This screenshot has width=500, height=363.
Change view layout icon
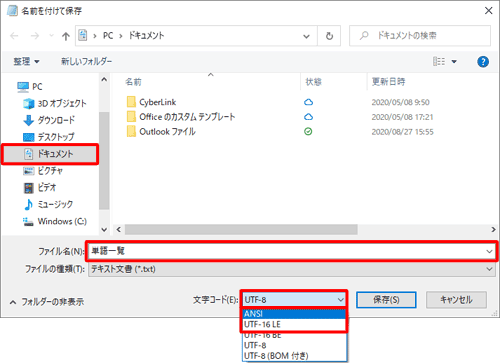[439, 61]
